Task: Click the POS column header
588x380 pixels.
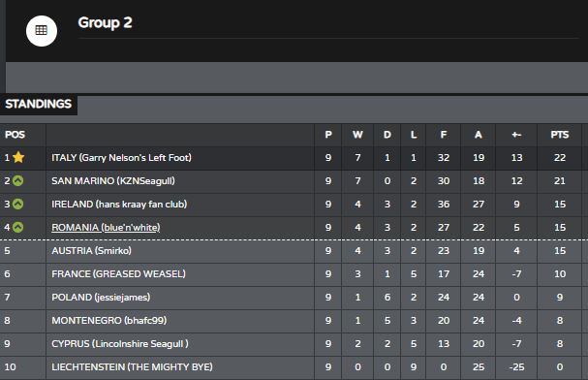Action: click(15, 135)
